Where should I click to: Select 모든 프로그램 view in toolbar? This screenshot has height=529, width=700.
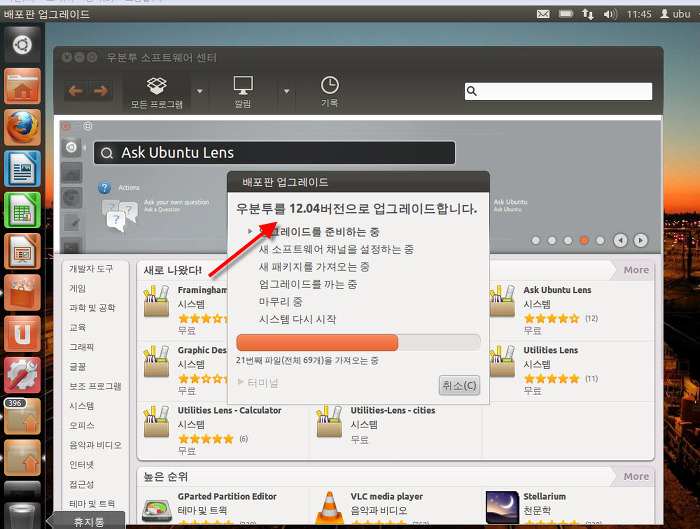pyautogui.click(x=156, y=92)
